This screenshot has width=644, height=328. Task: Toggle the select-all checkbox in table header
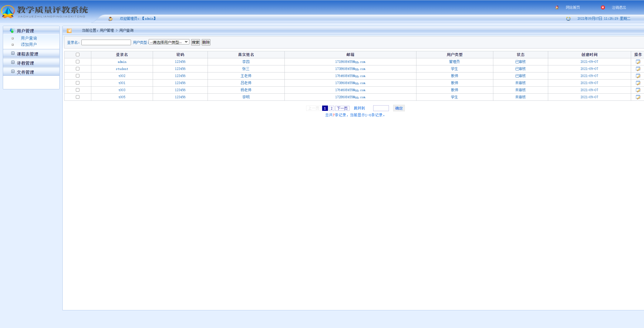pos(78,55)
